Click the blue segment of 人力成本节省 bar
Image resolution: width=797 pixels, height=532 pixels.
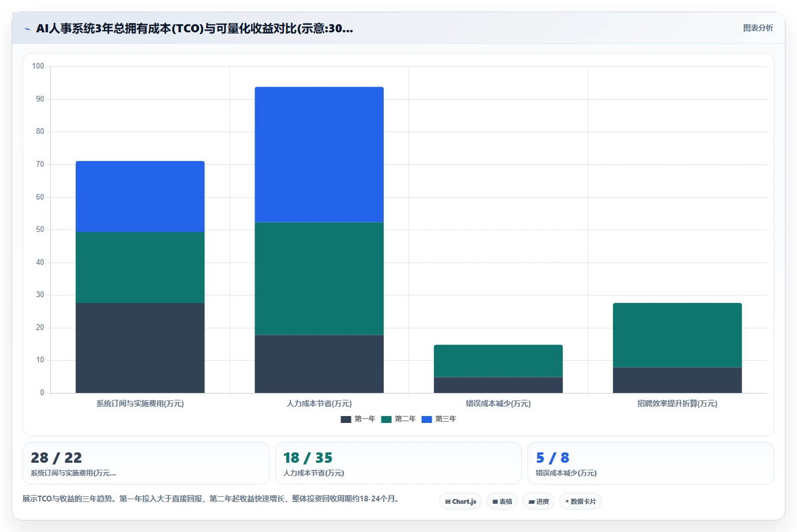pos(319,155)
